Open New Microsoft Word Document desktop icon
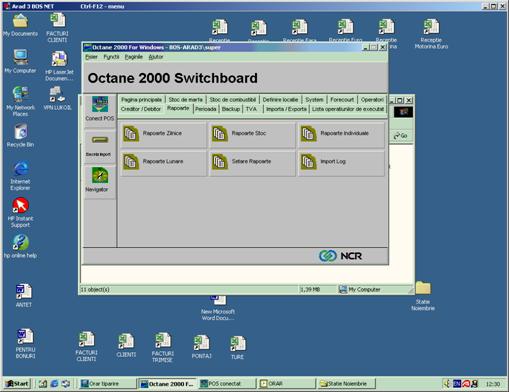The width and height of the screenshot is (509, 392). pyautogui.click(x=218, y=309)
